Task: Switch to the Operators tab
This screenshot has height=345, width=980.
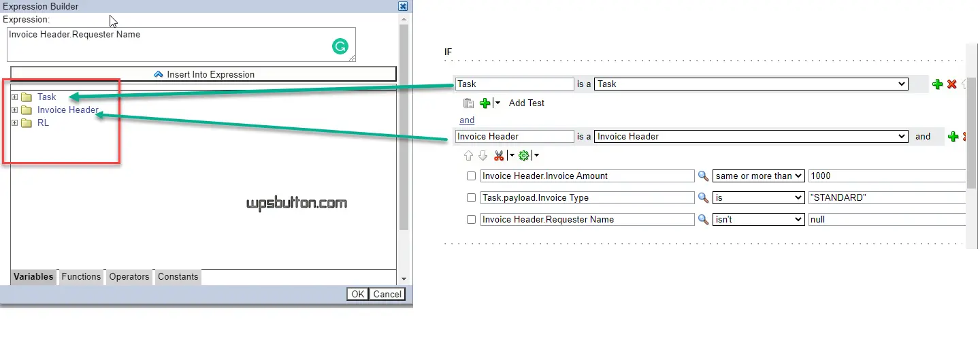Action: (x=129, y=277)
